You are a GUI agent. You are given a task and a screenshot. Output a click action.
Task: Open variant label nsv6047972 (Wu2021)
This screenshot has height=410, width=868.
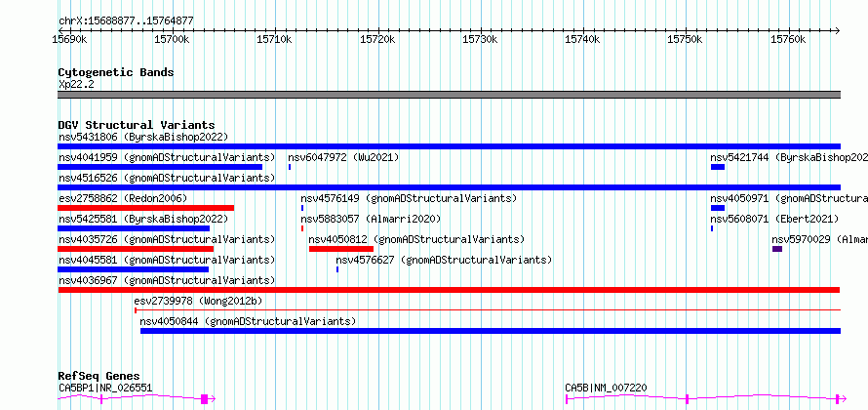coord(343,157)
